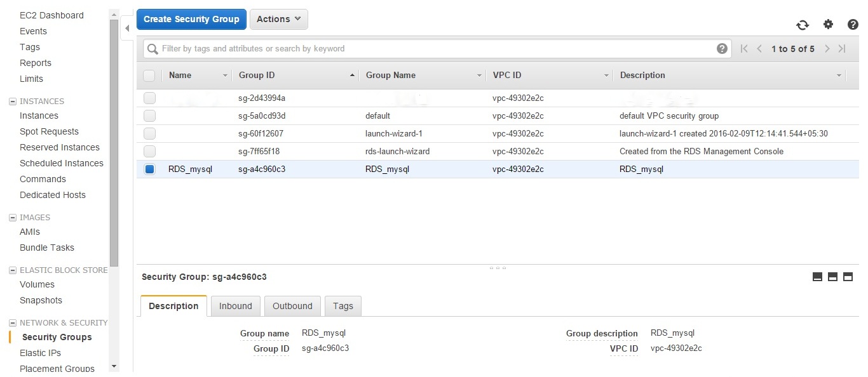Viewport: 868px width, 377px height.
Task: Click the Create Security Group button
Action: click(191, 19)
